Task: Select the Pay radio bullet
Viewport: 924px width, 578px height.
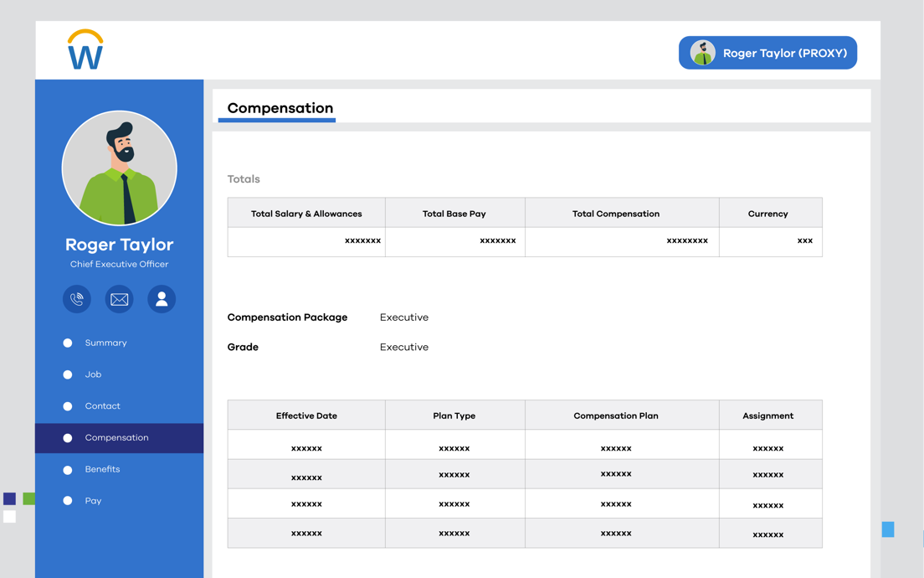Action: tap(68, 501)
